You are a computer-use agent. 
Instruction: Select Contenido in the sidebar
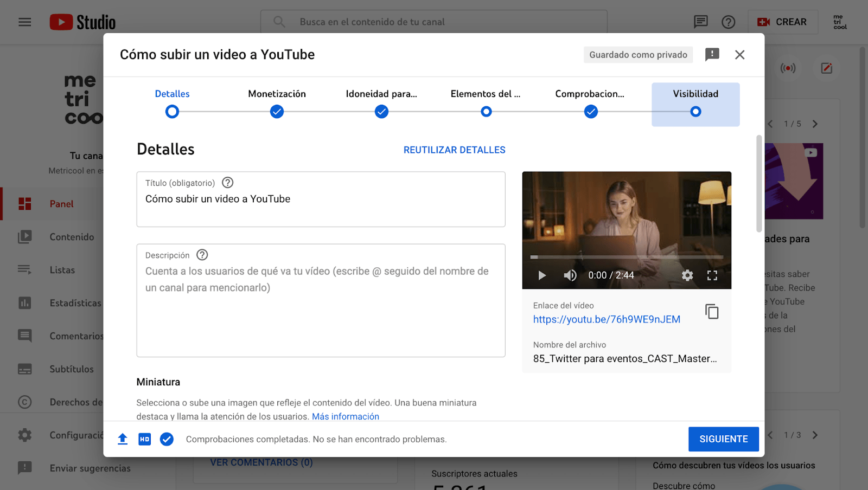click(x=72, y=237)
